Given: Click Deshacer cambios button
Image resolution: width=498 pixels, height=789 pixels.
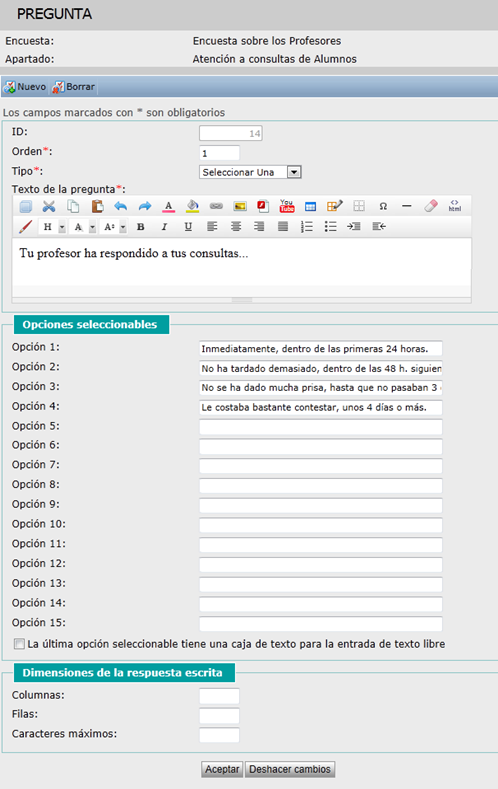Looking at the screenshot, I should (290, 769).
